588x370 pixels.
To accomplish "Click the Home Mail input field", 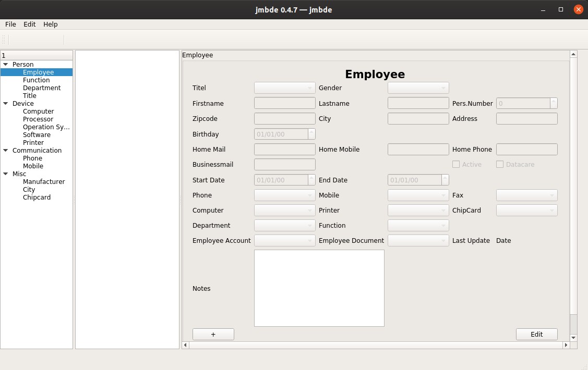I will click(x=285, y=150).
